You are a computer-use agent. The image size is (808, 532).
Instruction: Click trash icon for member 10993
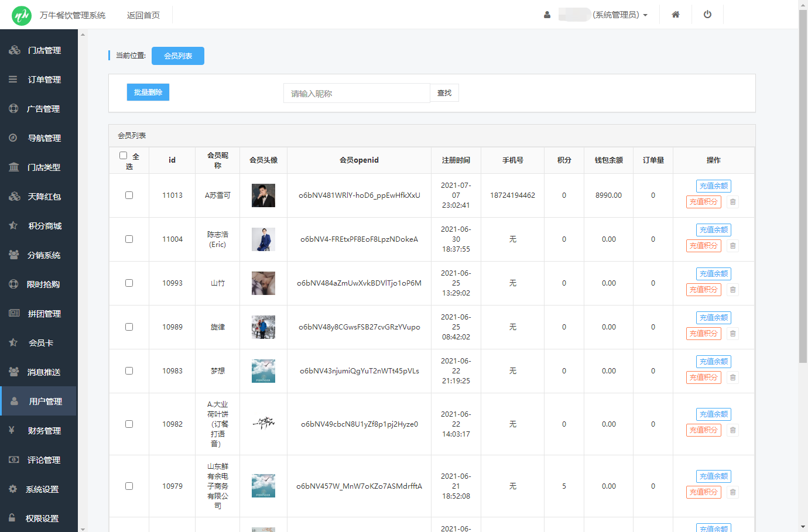tap(732, 290)
